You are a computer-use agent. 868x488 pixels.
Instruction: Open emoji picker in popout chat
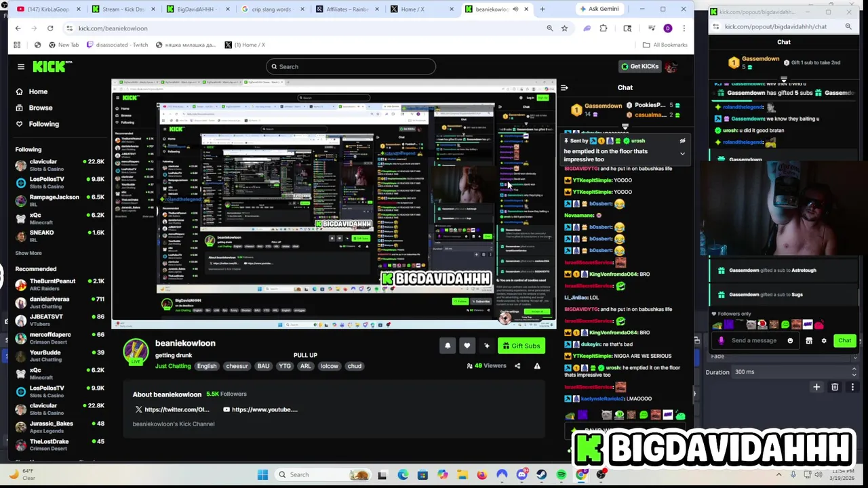tap(790, 341)
